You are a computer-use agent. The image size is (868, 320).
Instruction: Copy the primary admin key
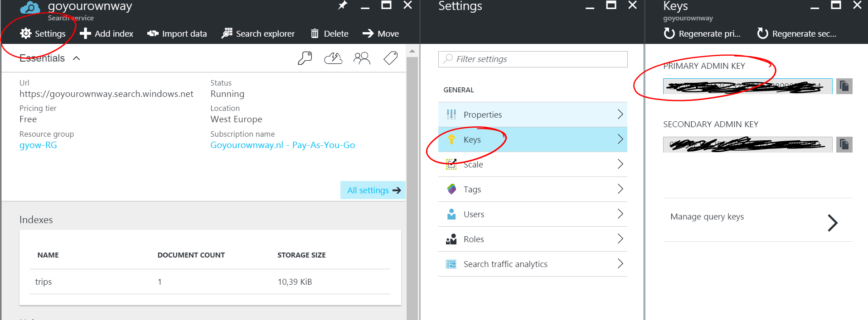tap(844, 86)
